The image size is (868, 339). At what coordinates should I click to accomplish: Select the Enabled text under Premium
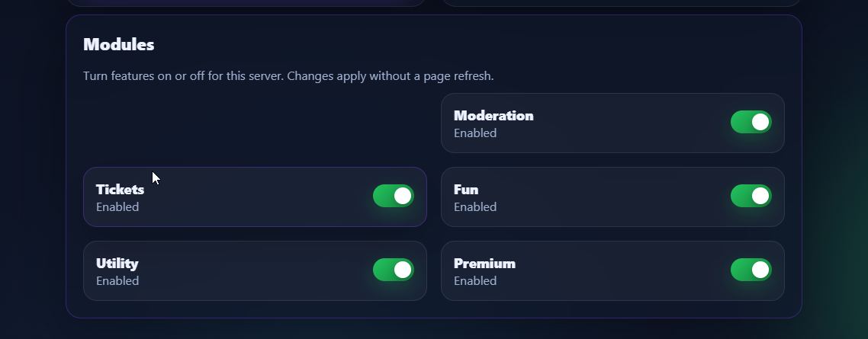[475, 281]
